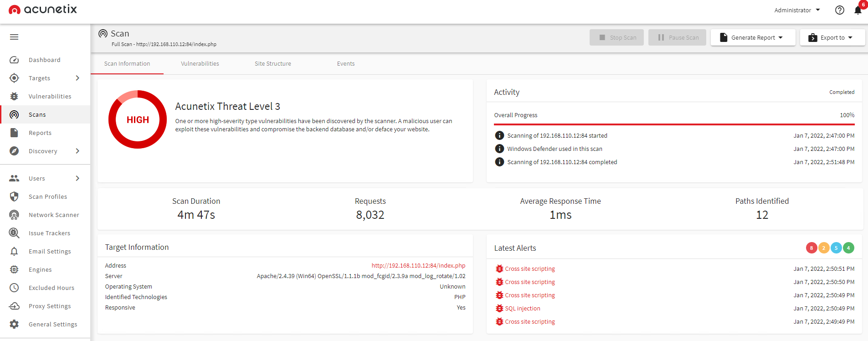
Task: Click the orange medium severity count badge 2
Action: point(824,248)
